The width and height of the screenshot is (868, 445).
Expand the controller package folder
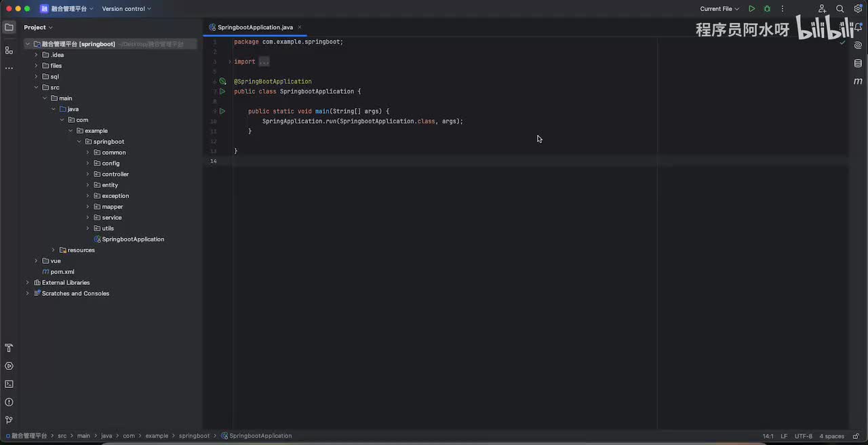[87, 174]
